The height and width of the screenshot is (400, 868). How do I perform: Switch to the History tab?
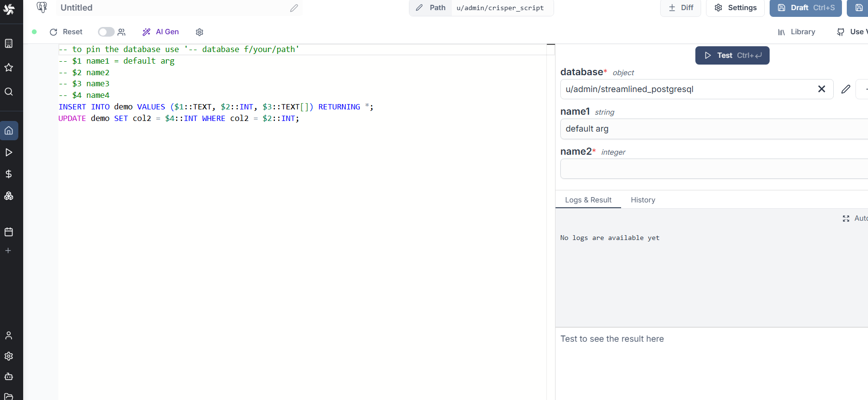(643, 200)
